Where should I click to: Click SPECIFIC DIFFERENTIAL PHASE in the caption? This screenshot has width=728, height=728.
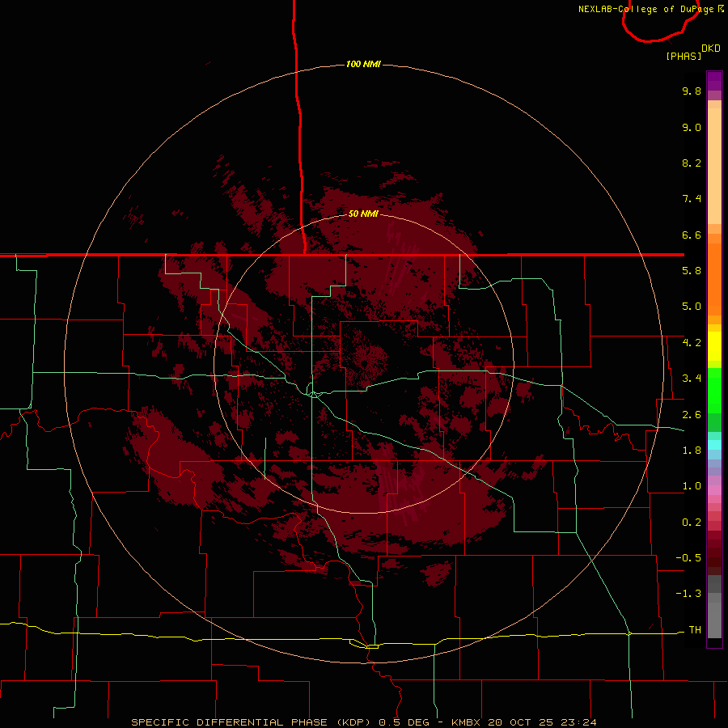[231, 722]
